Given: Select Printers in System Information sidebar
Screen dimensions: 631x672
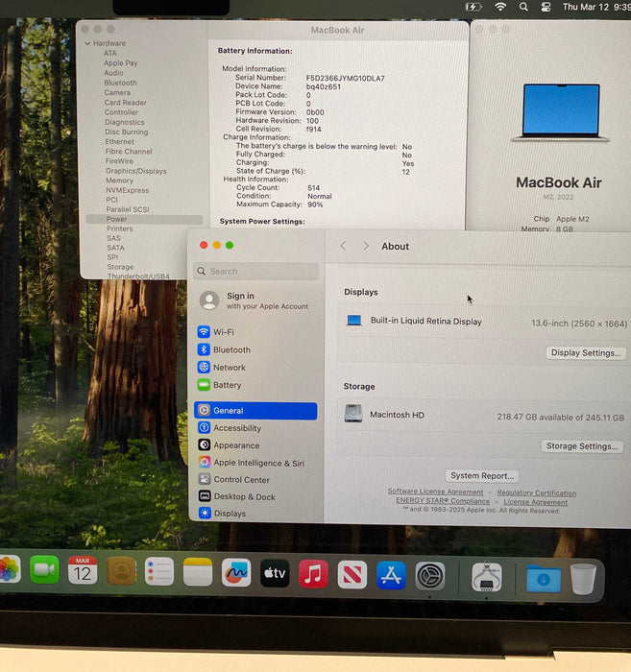Looking at the screenshot, I should coord(120,228).
